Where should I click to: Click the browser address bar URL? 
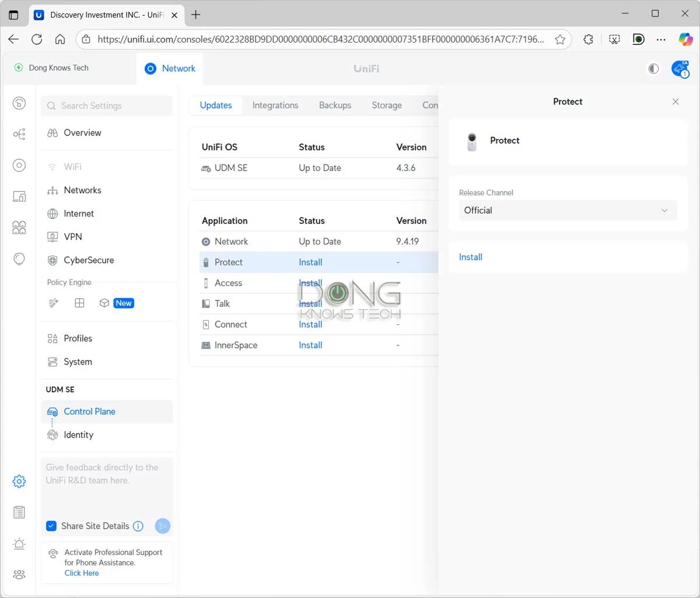321,39
